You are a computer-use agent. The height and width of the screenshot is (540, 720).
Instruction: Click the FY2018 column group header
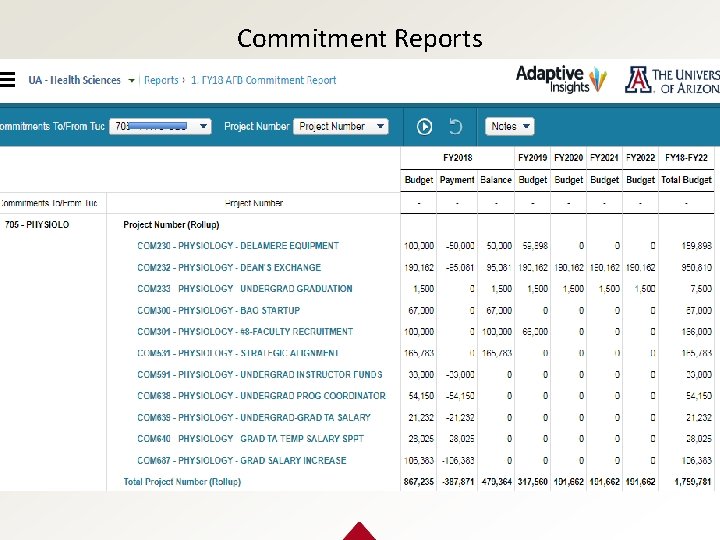click(x=457, y=158)
